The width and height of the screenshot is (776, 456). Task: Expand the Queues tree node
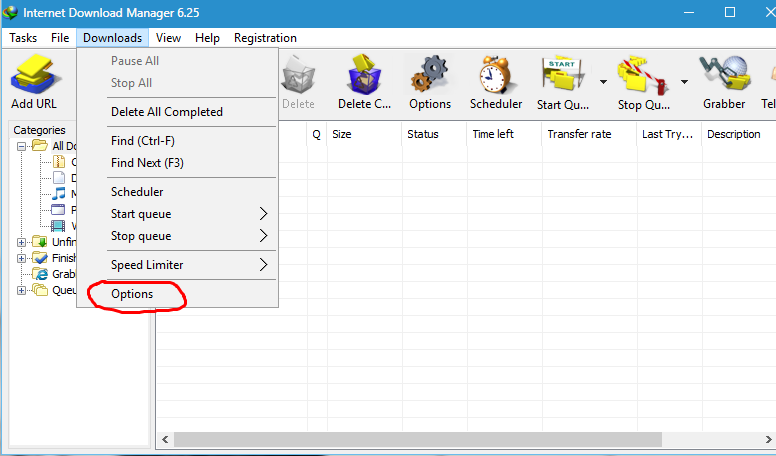(21, 290)
